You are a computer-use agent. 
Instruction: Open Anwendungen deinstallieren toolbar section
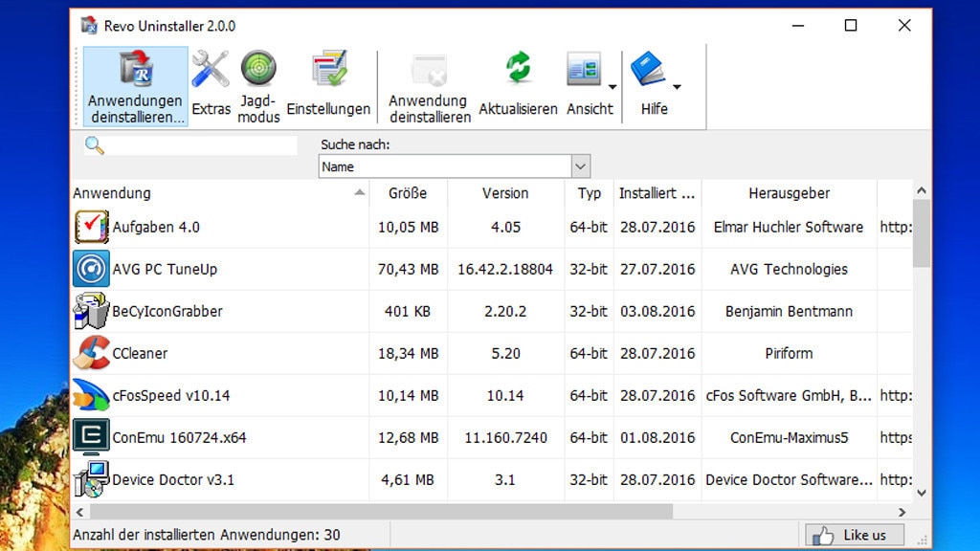136,86
